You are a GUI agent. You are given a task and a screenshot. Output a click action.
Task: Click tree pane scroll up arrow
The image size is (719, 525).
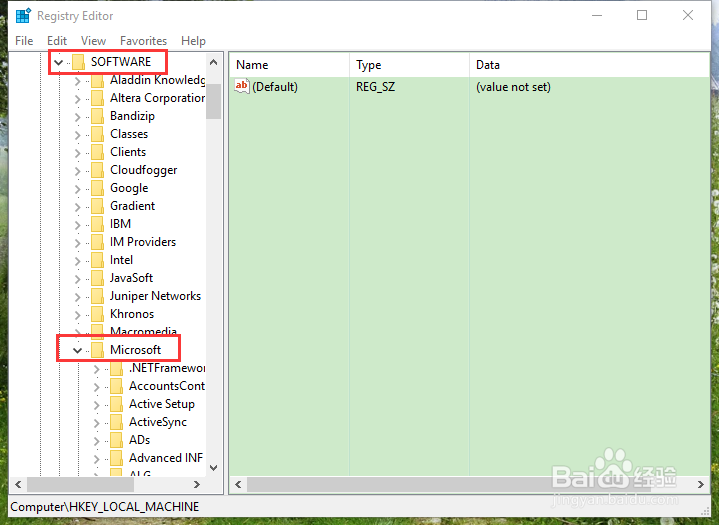tap(213, 62)
